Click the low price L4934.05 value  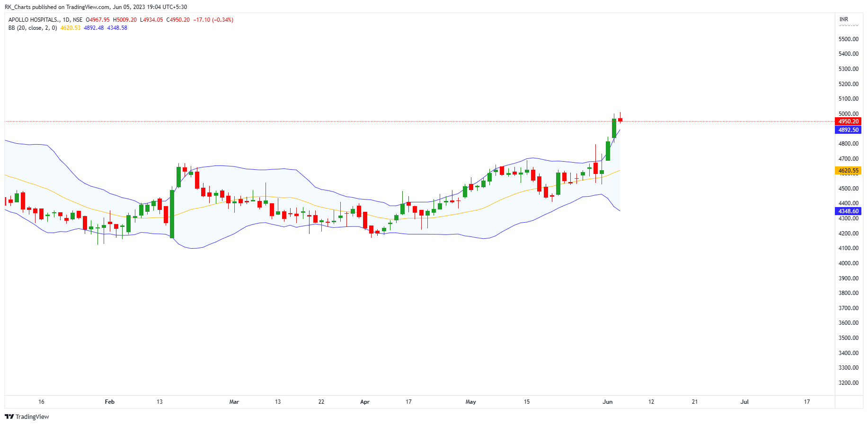(151, 20)
